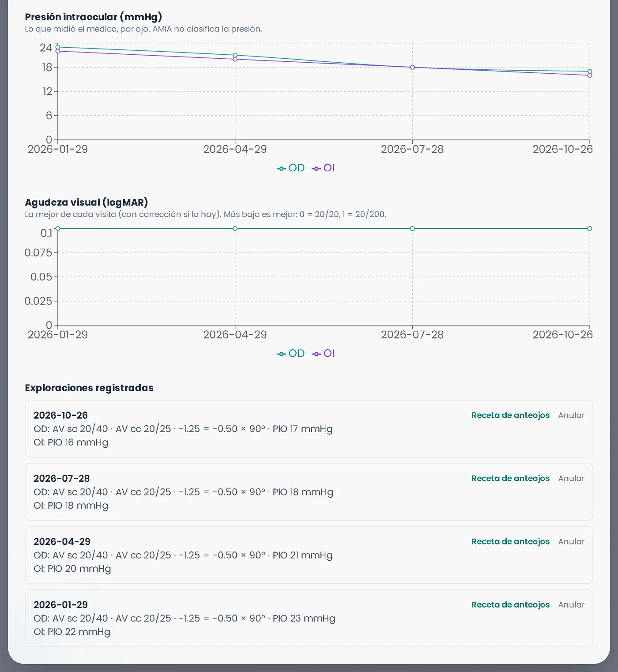
Task: Open Receta de anteojos for the 2026-04-29 exam
Action: point(510,542)
